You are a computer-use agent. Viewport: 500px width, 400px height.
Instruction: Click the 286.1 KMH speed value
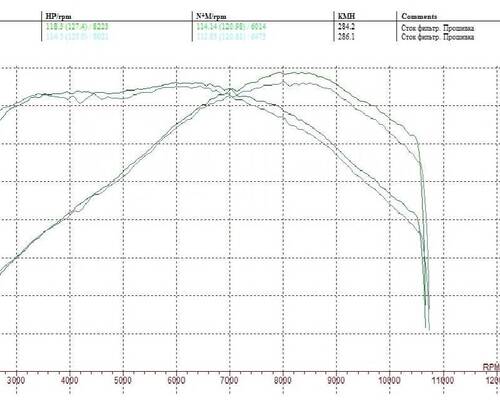pyautogui.click(x=346, y=36)
